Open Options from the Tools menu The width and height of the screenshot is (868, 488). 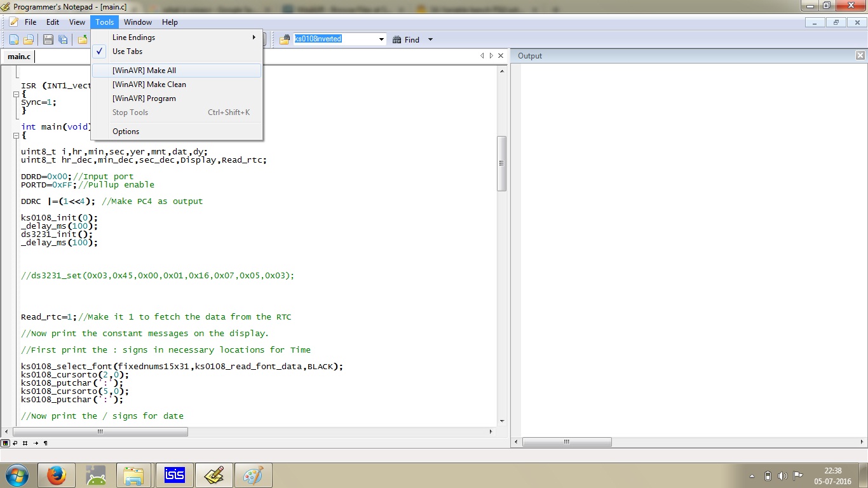(x=177, y=132)
